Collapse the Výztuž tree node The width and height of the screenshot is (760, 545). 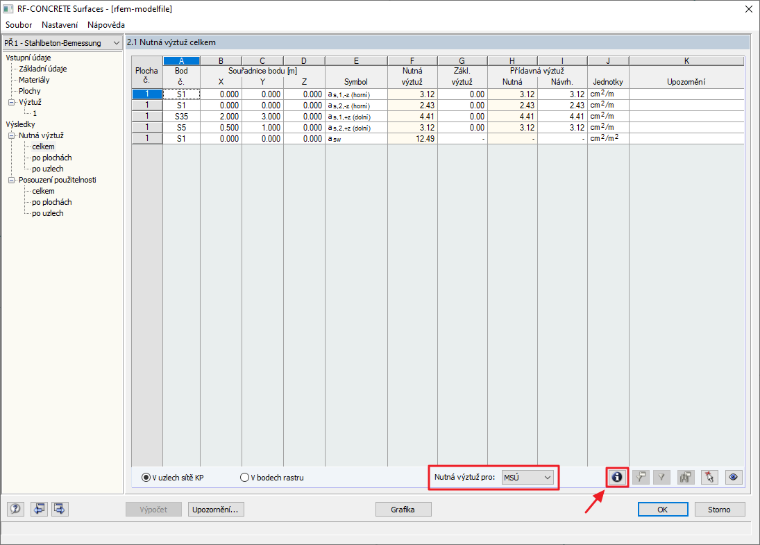(x=12, y=102)
